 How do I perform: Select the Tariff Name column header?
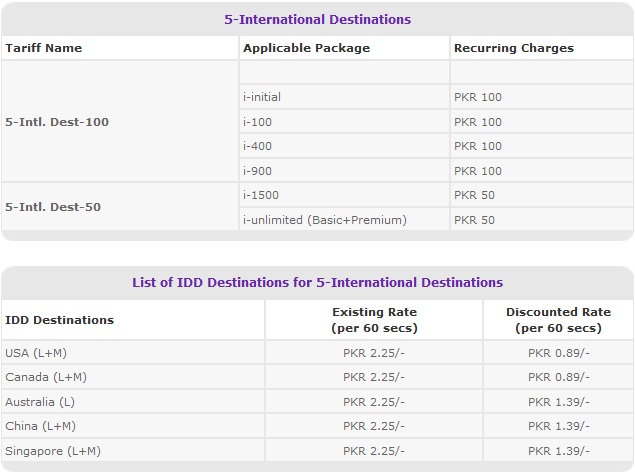pyautogui.click(x=120, y=48)
